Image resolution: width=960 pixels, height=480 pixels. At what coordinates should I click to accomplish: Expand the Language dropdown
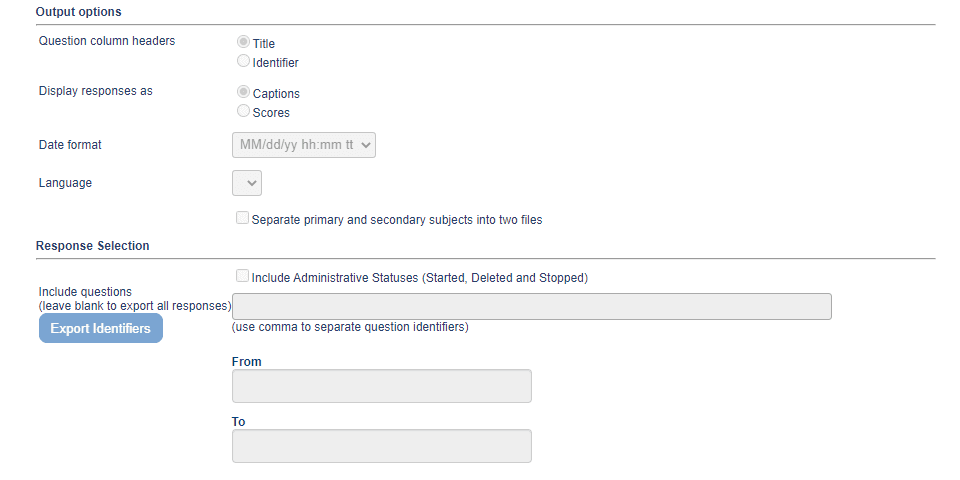(x=247, y=184)
